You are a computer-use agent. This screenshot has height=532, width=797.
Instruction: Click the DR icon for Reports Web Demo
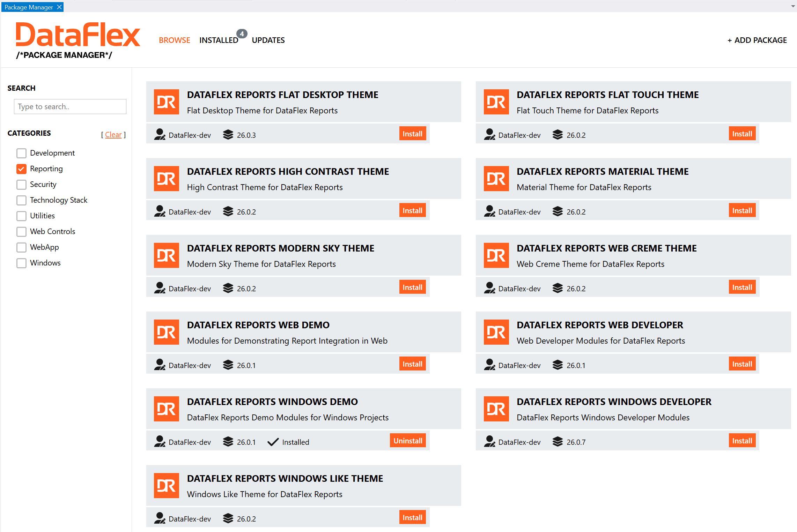point(167,332)
